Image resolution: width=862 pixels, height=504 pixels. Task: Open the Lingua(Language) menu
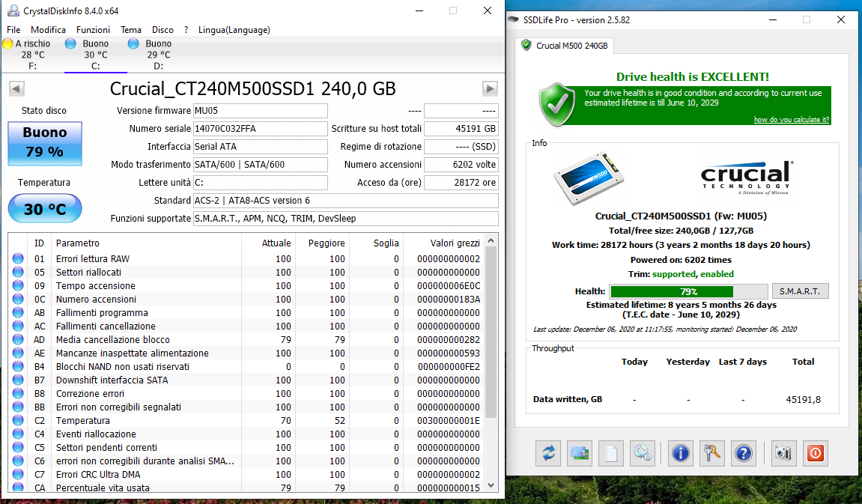(x=234, y=30)
